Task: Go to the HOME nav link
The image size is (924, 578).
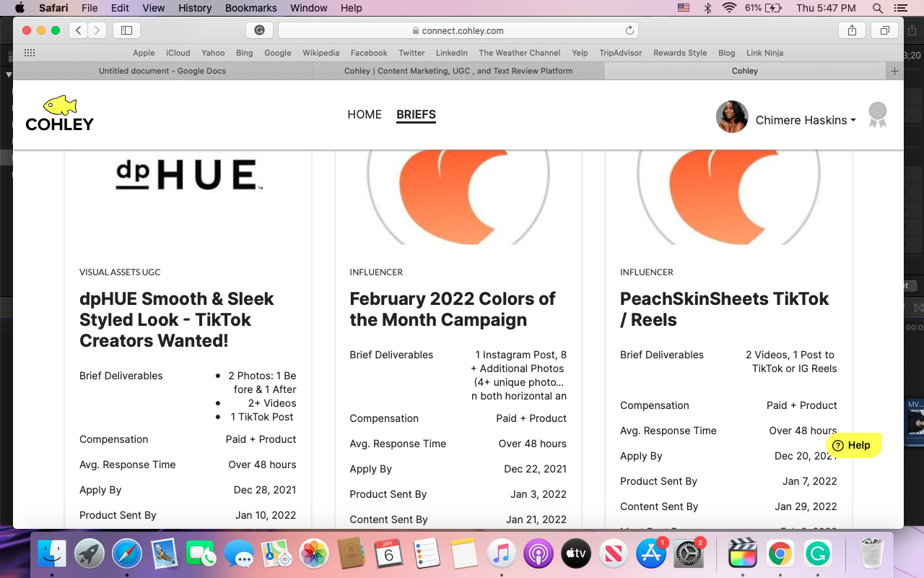Action: coord(365,114)
